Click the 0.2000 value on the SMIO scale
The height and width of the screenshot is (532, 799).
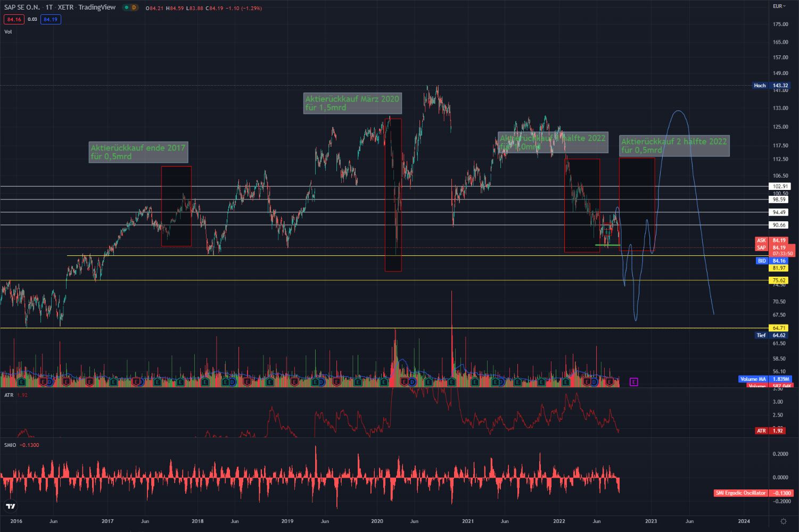(x=781, y=454)
